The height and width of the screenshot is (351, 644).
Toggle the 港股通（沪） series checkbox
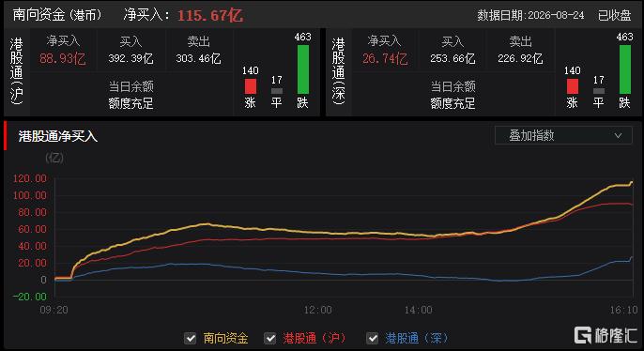coord(269,338)
